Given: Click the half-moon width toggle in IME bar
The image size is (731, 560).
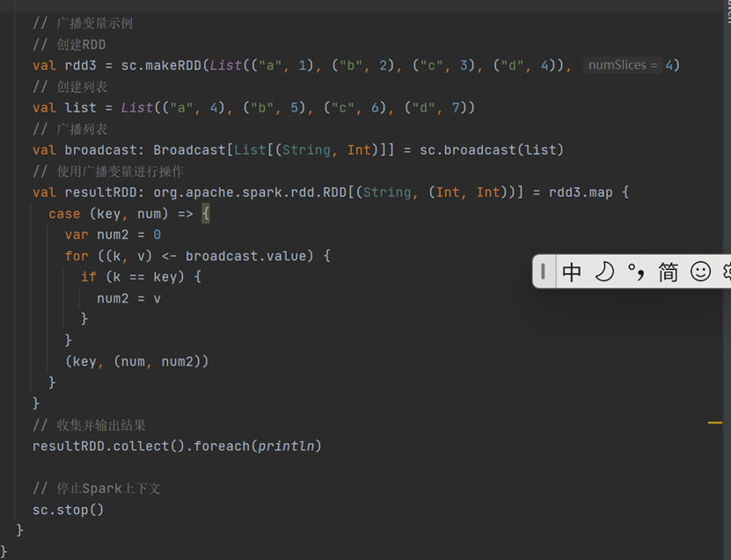Looking at the screenshot, I should pyautogui.click(x=604, y=272).
